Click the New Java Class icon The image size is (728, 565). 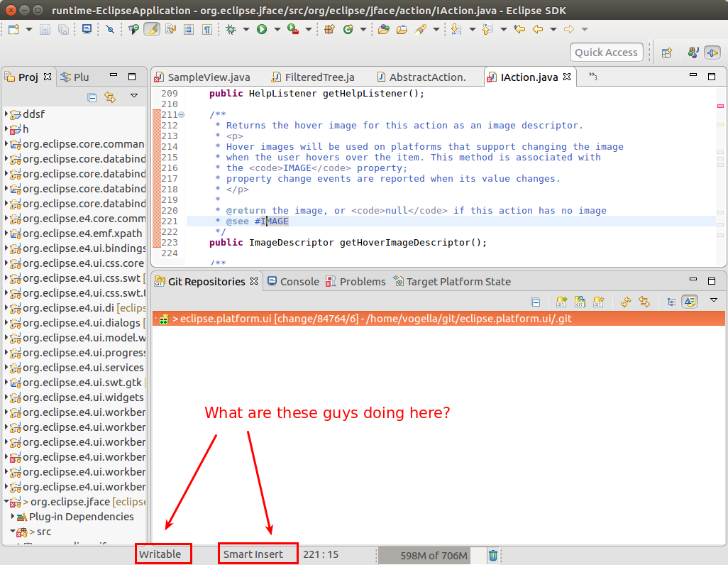coord(348,29)
